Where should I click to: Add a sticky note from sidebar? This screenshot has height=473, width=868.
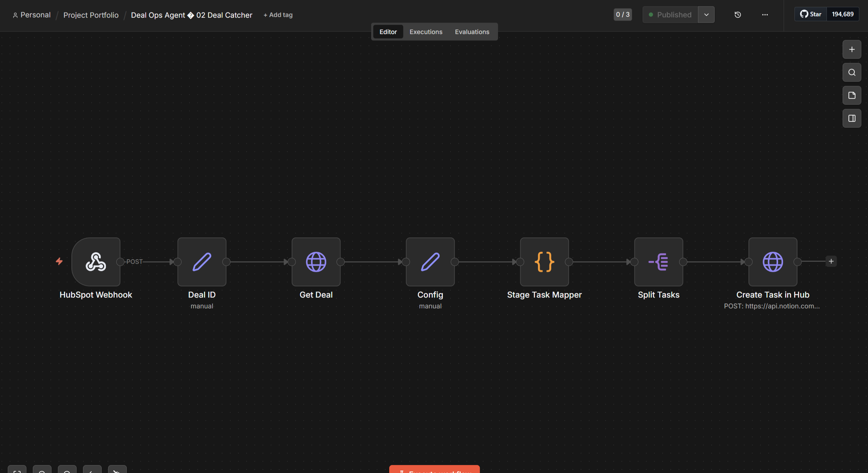[852, 96]
